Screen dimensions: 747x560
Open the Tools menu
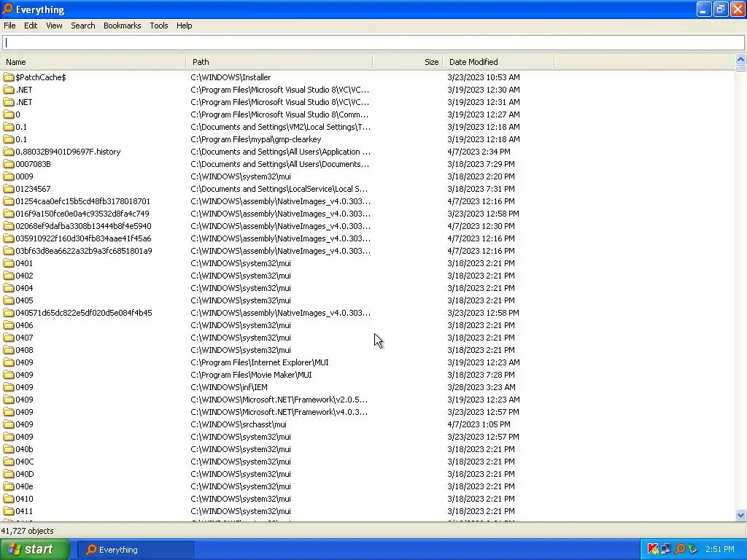[x=158, y=26]
